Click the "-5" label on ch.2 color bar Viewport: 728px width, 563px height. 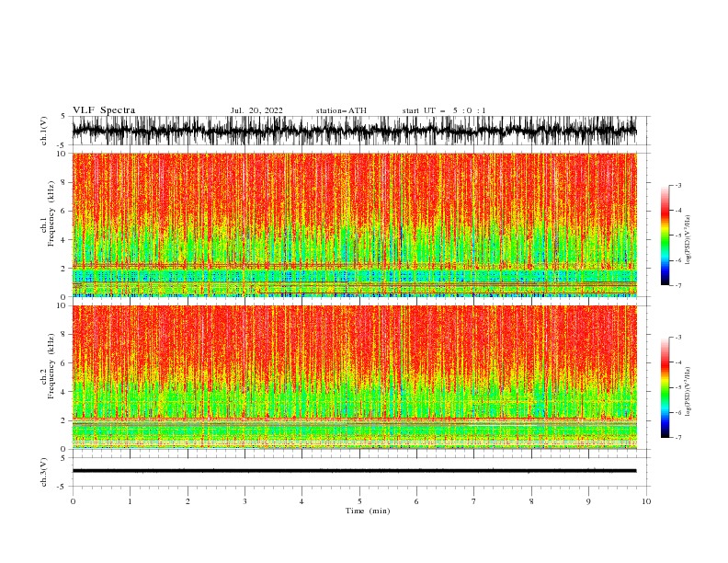pyautogui.click(x=678, y=387)
